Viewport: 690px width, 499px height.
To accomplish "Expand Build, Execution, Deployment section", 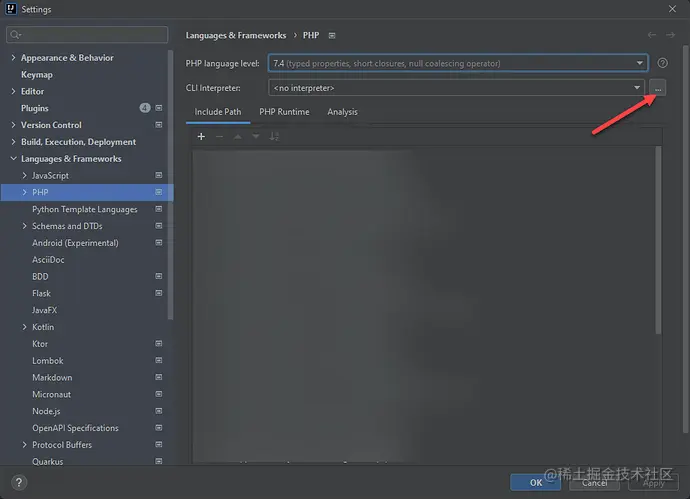I will 13,142.
